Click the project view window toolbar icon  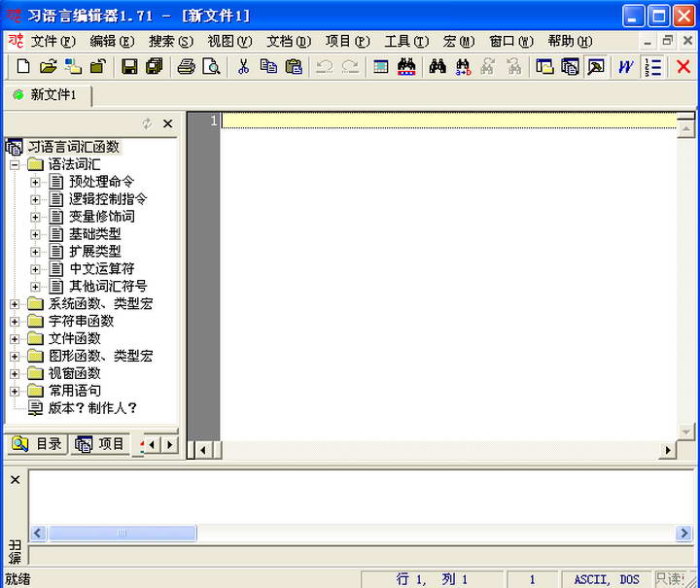tap(570, 67)
